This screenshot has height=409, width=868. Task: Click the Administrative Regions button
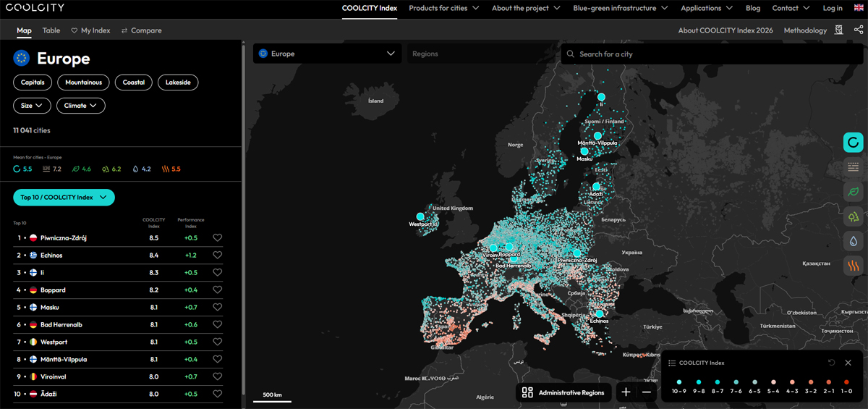563,392
